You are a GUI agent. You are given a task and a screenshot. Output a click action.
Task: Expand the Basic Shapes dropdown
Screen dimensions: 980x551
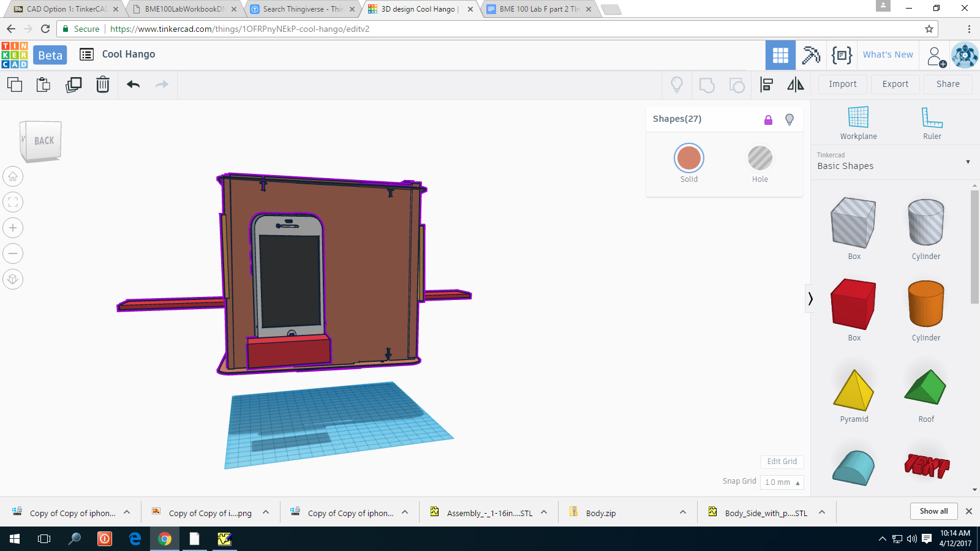pos(968,162)
